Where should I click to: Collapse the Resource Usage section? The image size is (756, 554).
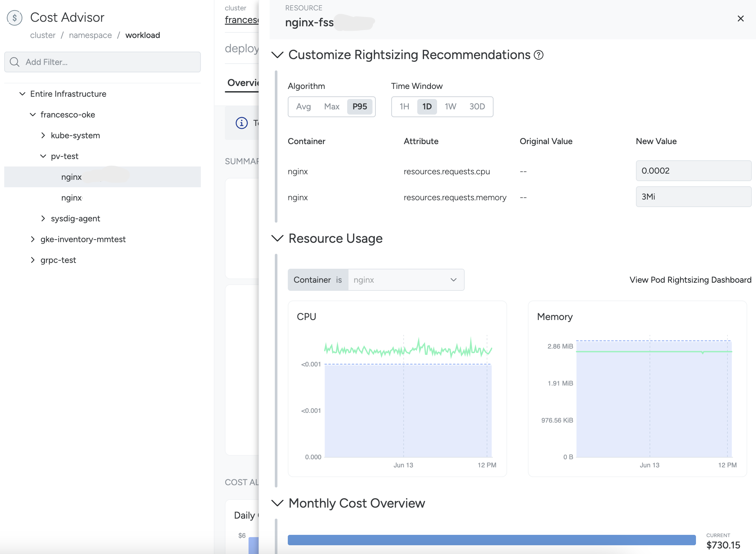click(x=277, y=239)
